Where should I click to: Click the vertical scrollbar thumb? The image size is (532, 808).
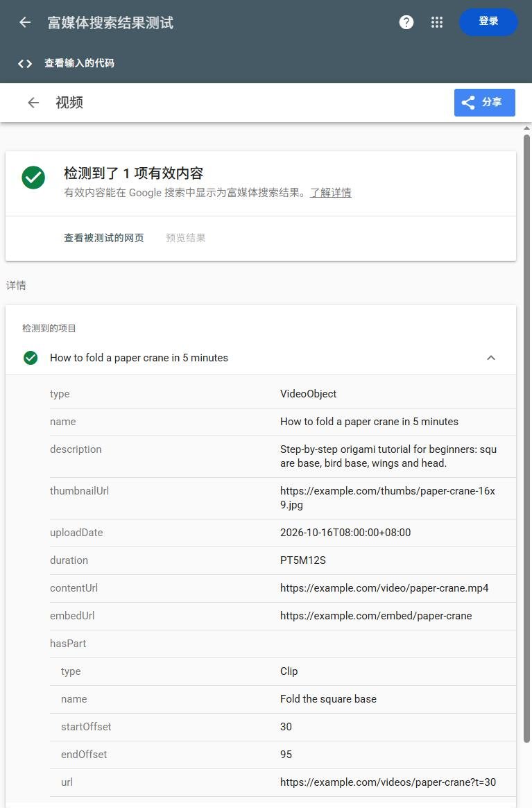pos(527,438)
